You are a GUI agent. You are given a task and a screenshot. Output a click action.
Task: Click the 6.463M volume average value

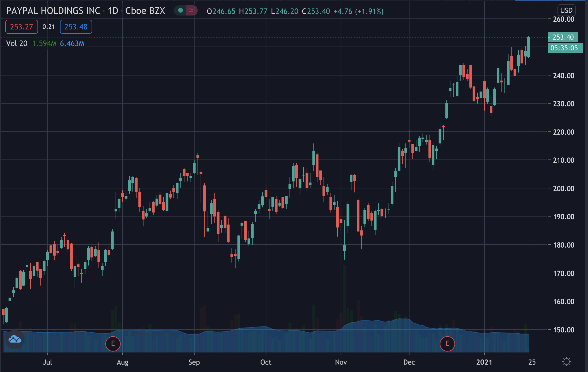click(72, 43)
